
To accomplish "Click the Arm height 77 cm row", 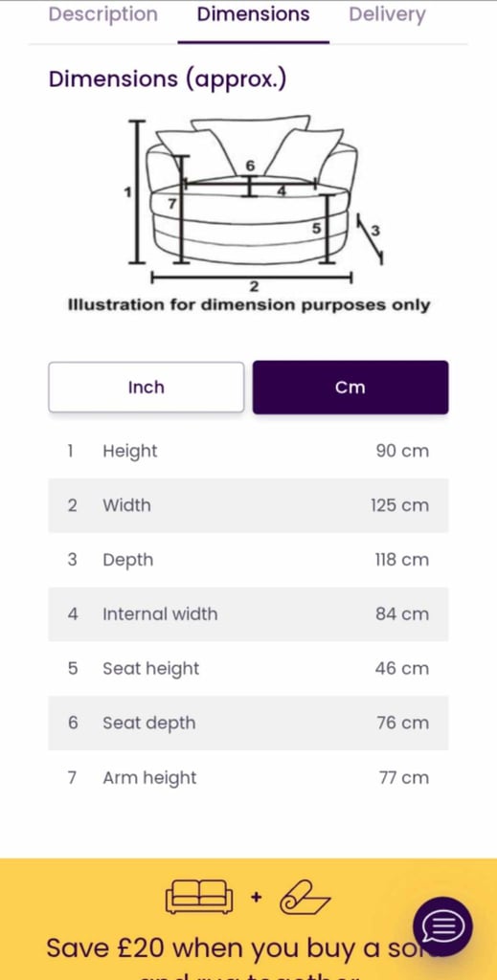I will click(248, 778).
